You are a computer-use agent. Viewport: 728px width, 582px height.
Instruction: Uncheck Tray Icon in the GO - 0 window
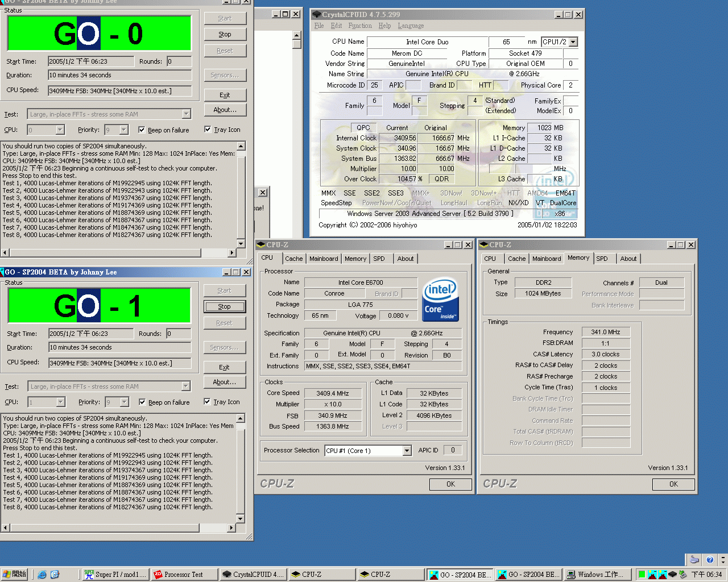(208, 130)
